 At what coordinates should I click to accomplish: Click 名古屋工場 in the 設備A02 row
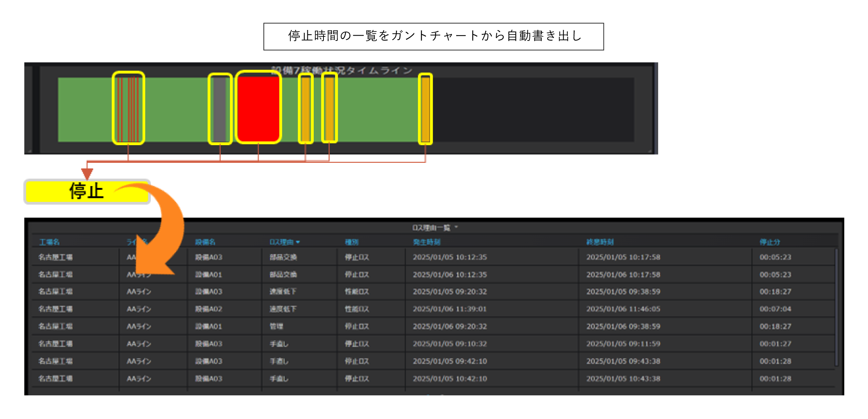coord(56,309)
